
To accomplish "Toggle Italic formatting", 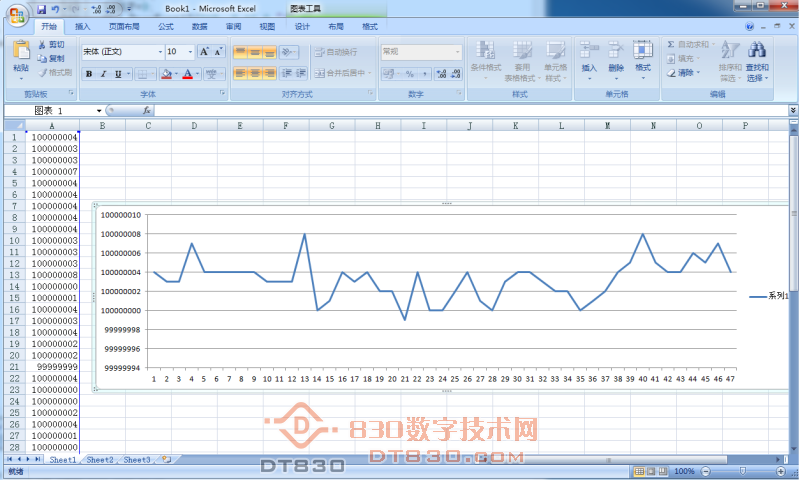I will coord(103,74).
